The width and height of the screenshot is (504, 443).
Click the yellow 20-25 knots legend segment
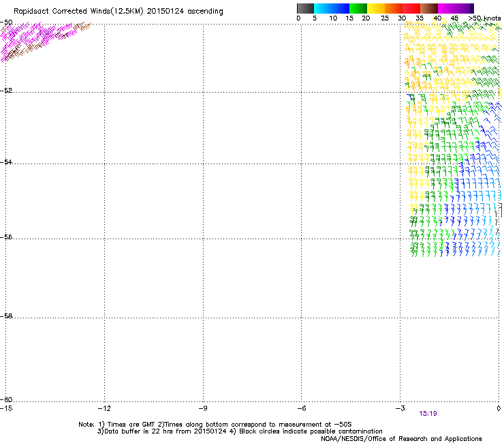376,8
